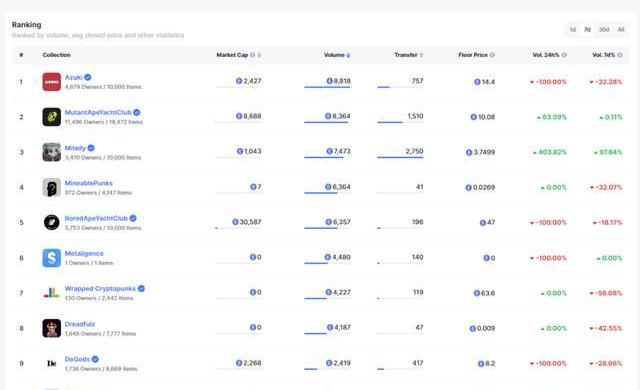The image size is (640, 390).
Task: Open the Dreadfulz collection avatar
Action: click(x=52, y=328)
